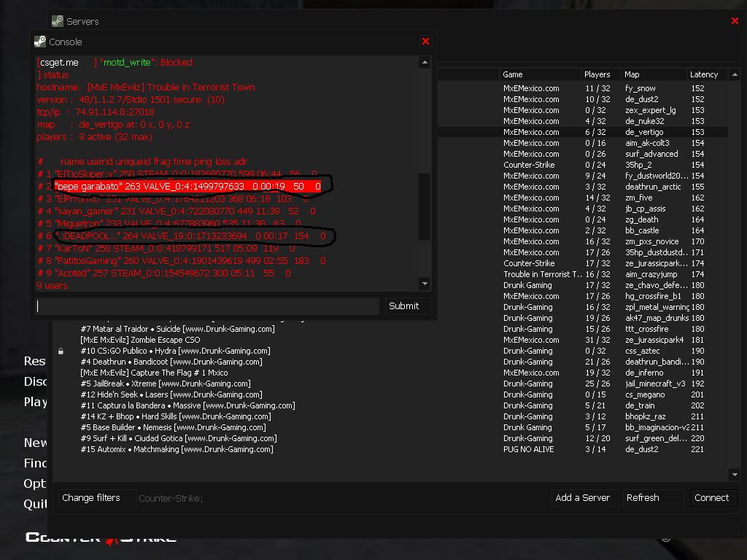
Task: Click the "de_vertigo" map cell
Action: click(644, 132)
